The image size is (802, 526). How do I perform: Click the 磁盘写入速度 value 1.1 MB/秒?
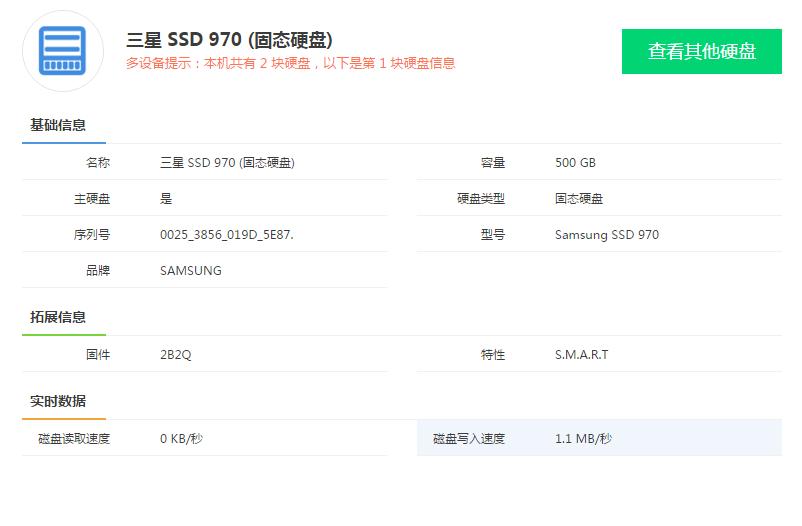tap(583, 439)
